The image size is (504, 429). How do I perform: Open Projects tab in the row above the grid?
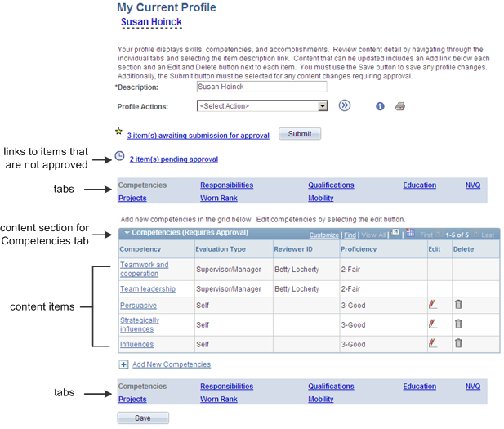132,198
